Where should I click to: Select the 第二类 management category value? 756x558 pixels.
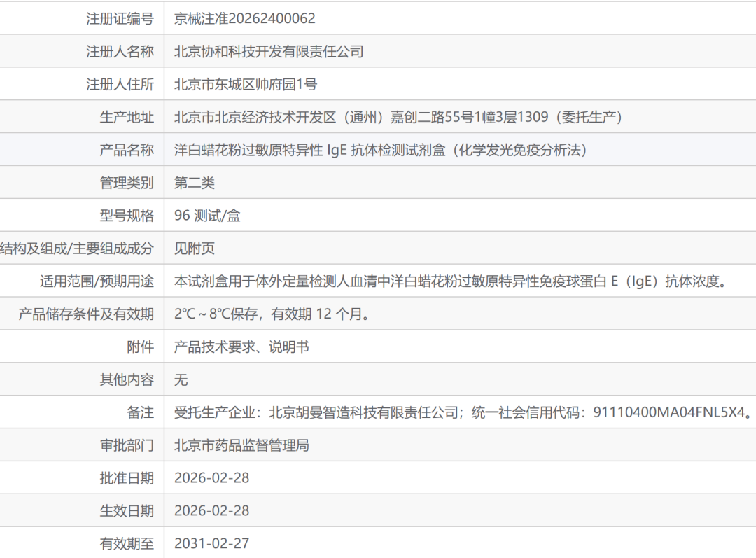[194, 183]
